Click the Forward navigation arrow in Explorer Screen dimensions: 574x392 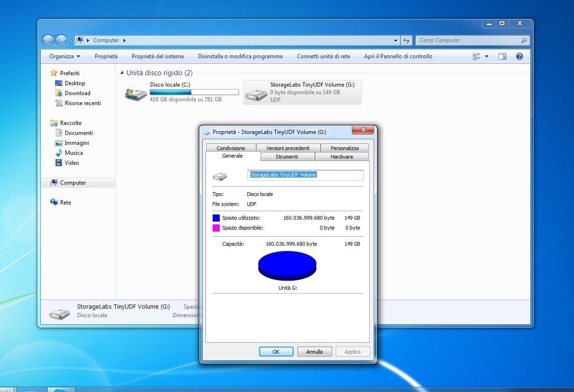click(x=61, y=41)
